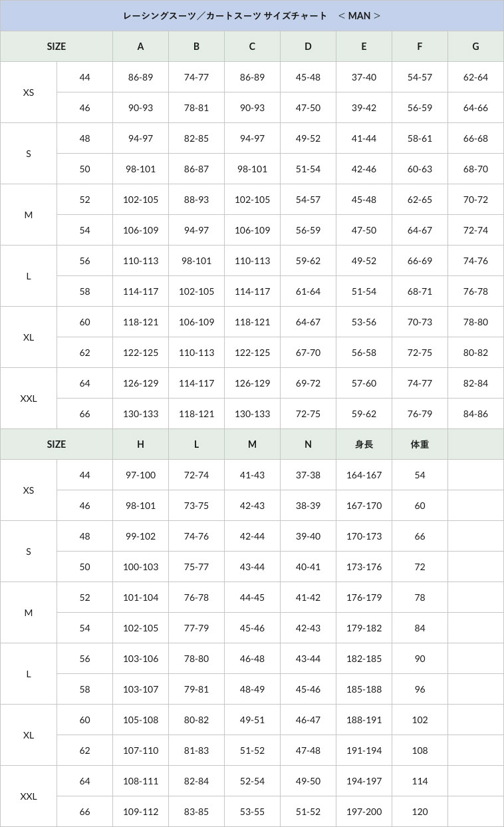This screenshot has width=504, height=827.
Task: Select weight cell showing 102
Action: [420, 719]
